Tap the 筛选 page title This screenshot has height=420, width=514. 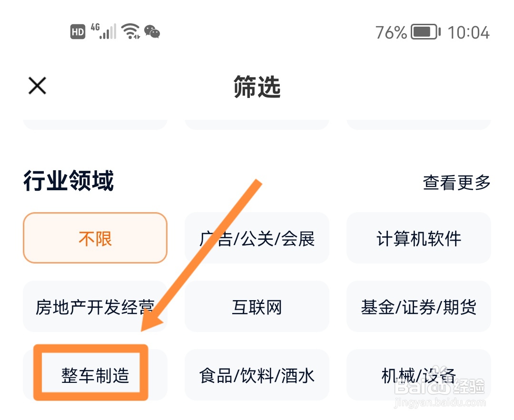(x=257, y=87)
